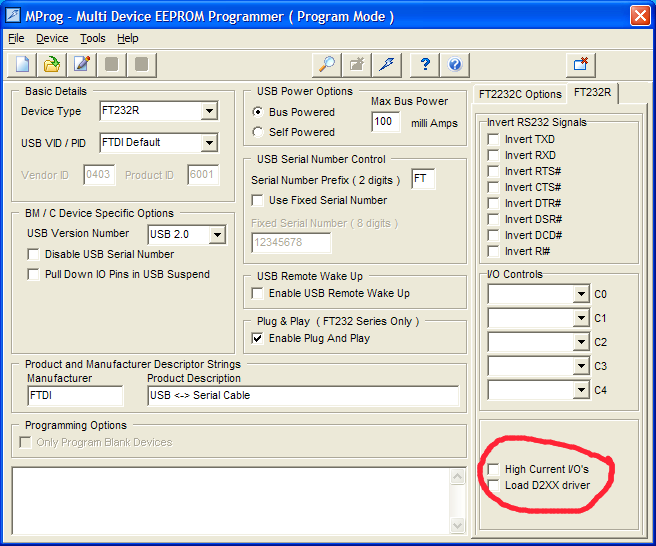Click the Max Bus Power field
This screenshot has height=546, width=656.
(385, 122)
